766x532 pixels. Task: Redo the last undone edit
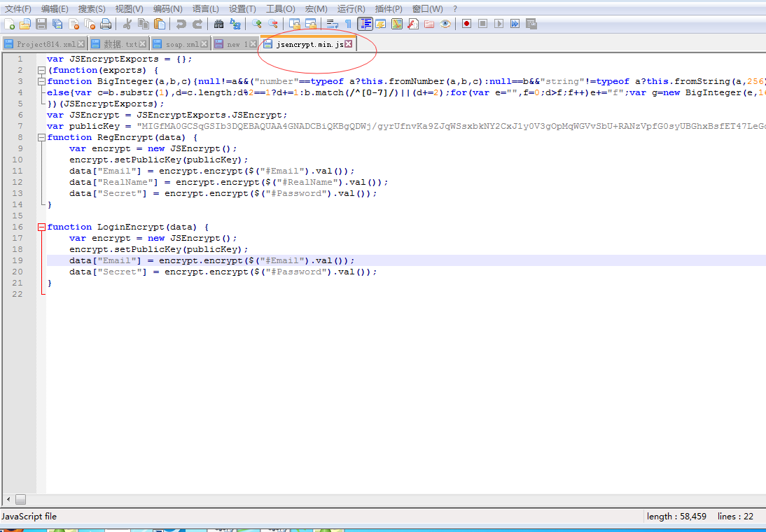197,23
